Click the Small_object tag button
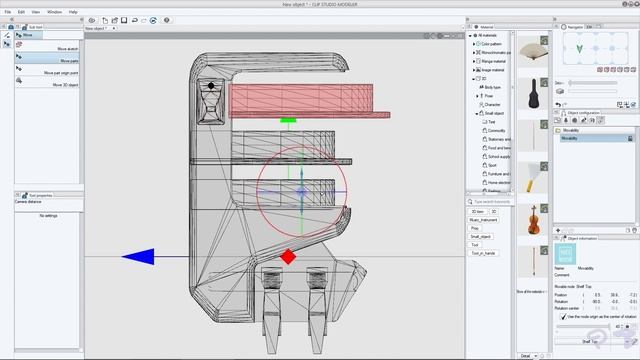This screenshot has width=640, height=360. [481, 237]
